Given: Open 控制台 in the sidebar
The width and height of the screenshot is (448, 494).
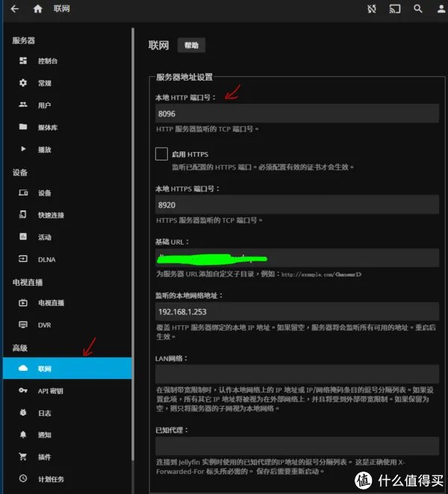Looking at the screenshot, I should 67,60.
